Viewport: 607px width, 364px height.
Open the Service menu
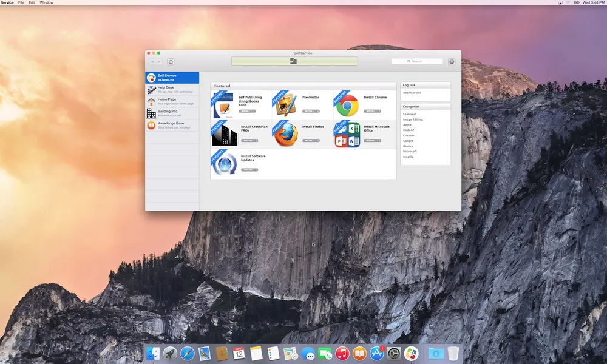click(x=7, y=2)
